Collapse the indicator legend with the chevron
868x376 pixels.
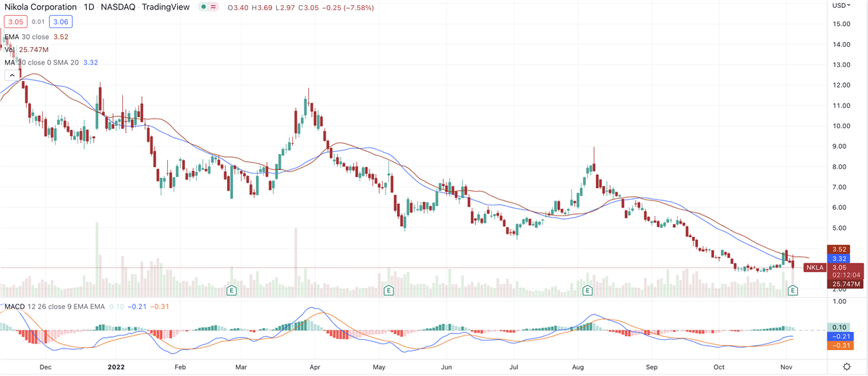coord(11,74)
